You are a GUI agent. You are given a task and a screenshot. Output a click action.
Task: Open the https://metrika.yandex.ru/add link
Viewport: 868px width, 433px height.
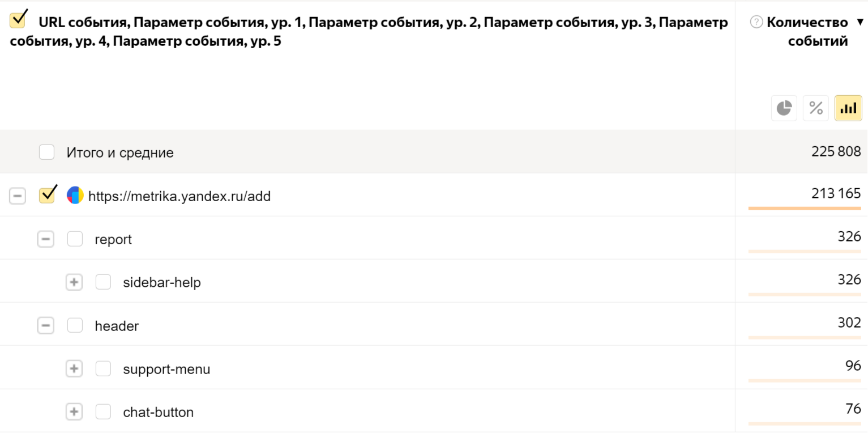179,197
